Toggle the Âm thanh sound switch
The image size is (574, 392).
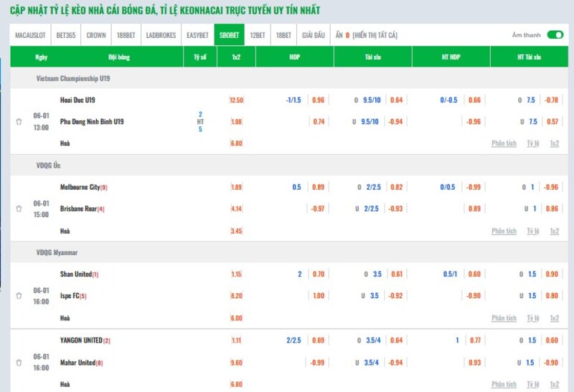point(555,34)
